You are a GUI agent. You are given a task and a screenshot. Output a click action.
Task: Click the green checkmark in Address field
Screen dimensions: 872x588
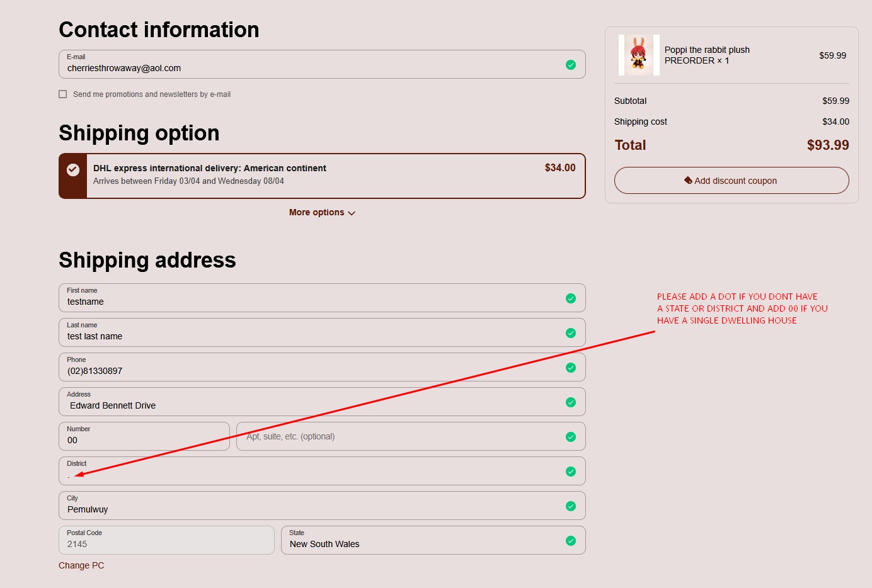click(571, 402)
